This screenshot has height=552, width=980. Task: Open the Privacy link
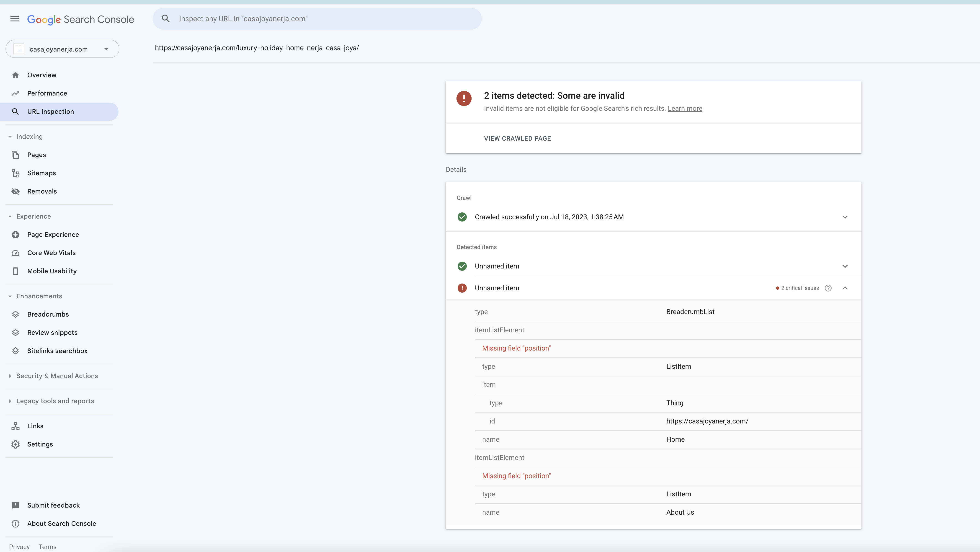(19, 547)
